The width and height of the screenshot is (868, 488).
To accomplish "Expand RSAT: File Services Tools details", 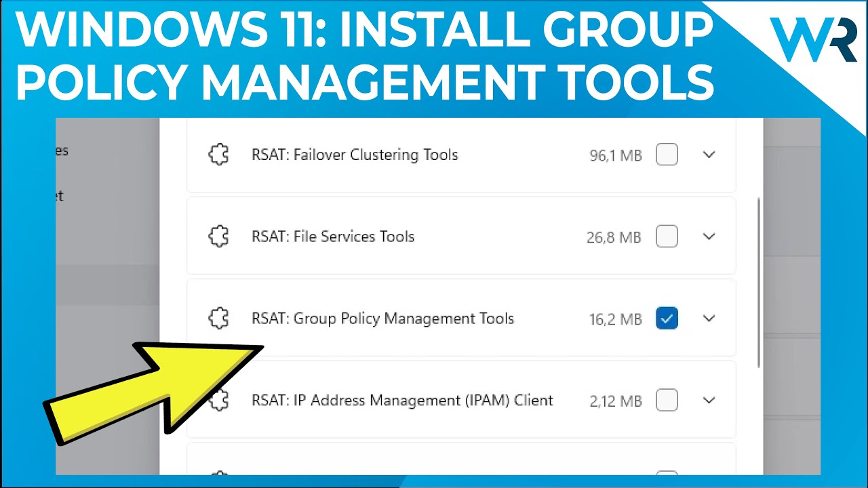I will [x=709, y=237].
